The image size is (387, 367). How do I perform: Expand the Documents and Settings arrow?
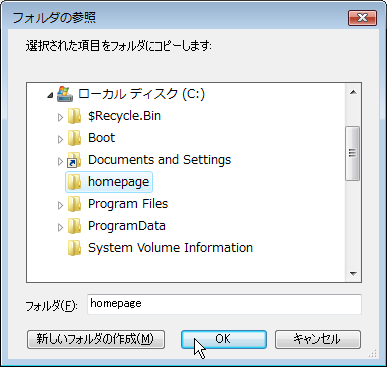tap(60, 161)
